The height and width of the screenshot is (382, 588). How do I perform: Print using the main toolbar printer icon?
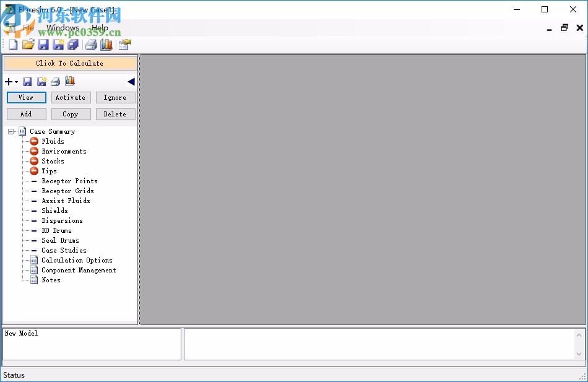coord(91,45)
